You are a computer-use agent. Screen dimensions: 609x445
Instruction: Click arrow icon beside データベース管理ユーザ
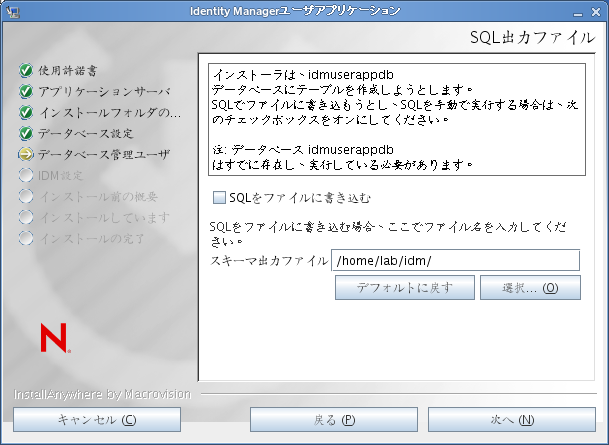[x=26, y=154]
